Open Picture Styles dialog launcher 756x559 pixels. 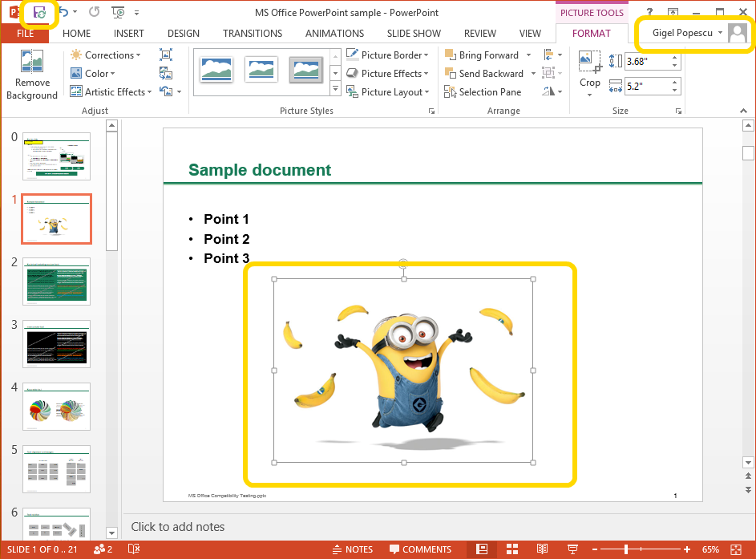(x=431, y=111)
